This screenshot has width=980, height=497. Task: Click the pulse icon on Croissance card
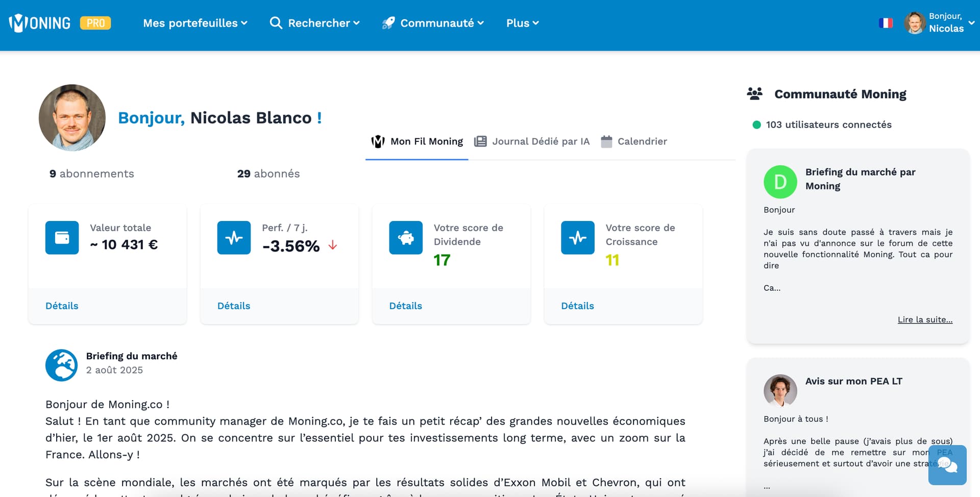[x=578, y=238]
